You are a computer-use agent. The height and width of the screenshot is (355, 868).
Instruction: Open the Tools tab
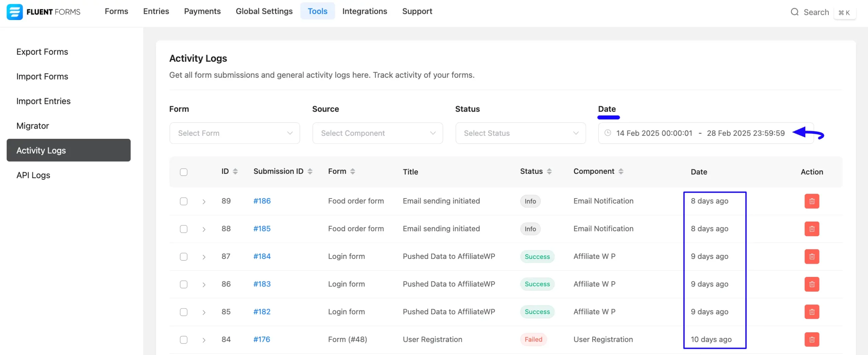[317, 11]
